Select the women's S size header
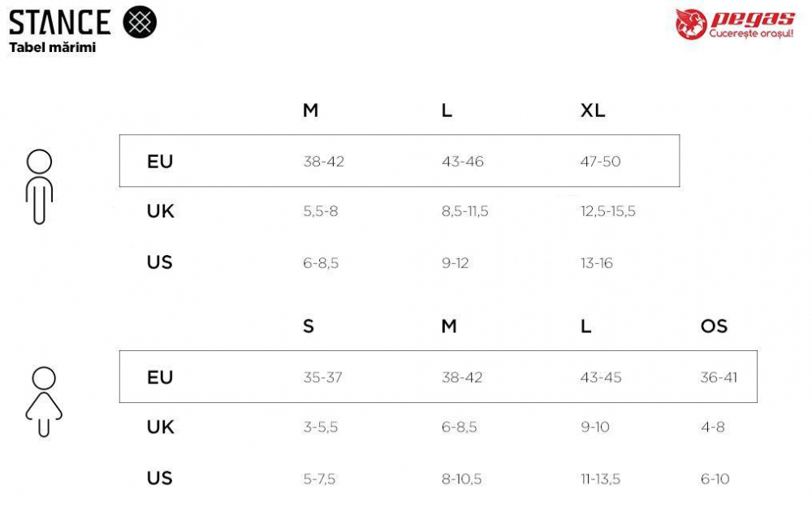 coord(309,327)
